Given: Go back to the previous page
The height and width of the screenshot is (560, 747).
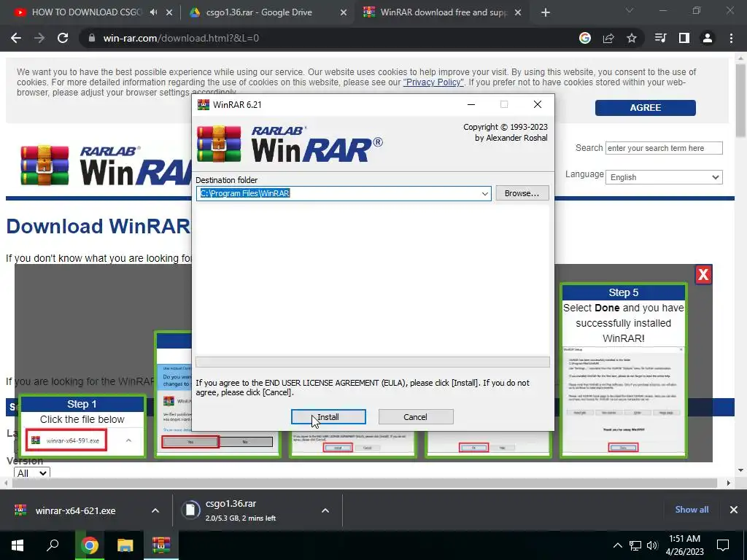Looking at the screenshot, I should [16, 38].
